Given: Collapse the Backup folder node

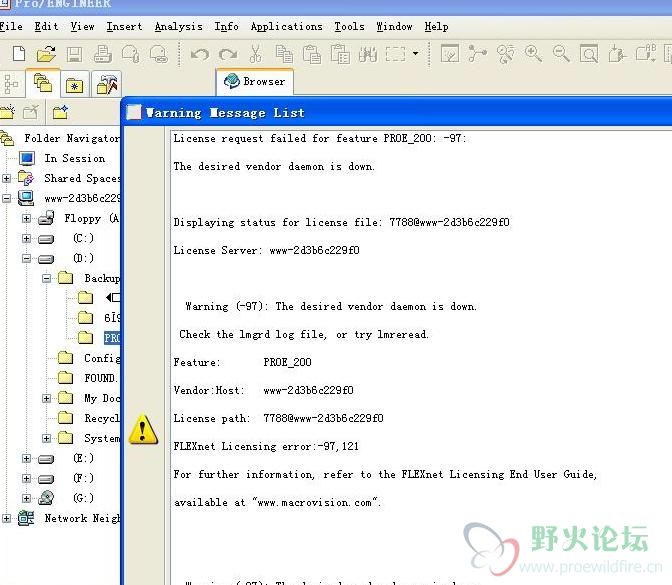Looking at the screenshot, I should tap(46, 279).
